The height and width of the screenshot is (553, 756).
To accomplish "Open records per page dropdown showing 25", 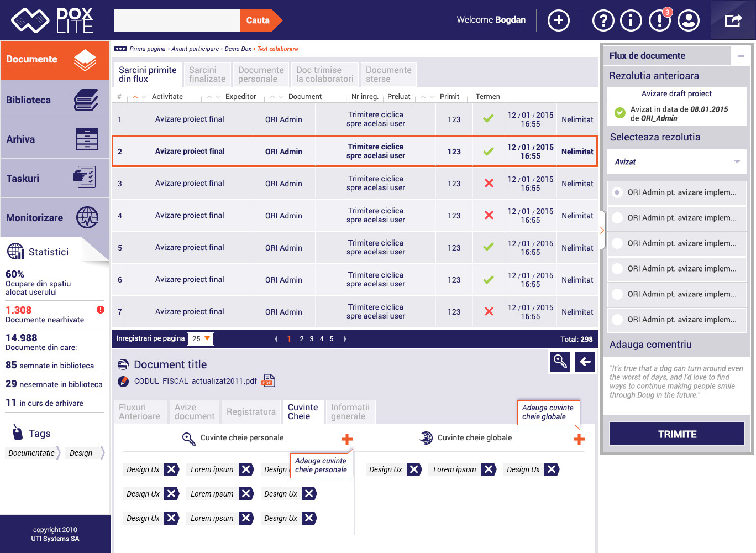I will coord(201,339).
